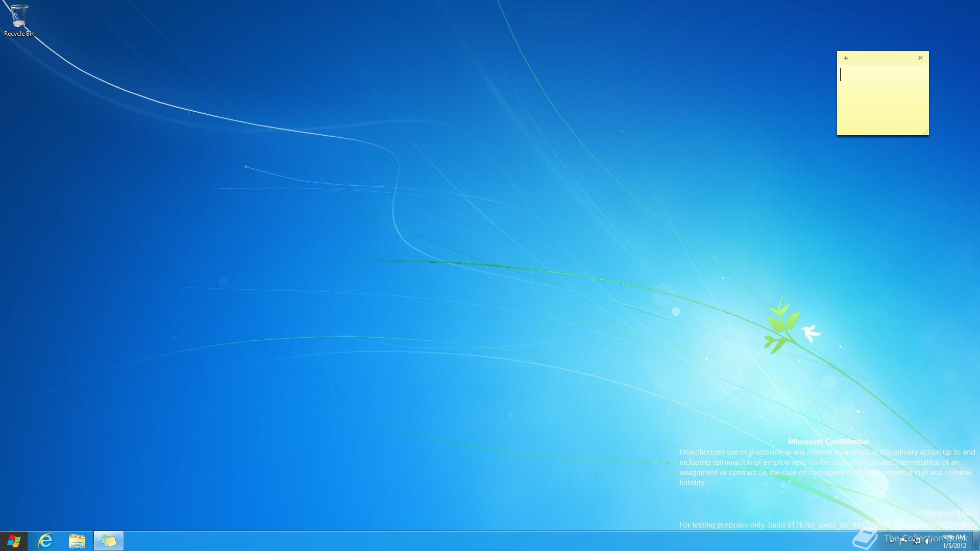Viewport: 980px width, 551px height.
Task: Add a new sticky note with plus
Action: coord(846,58)
